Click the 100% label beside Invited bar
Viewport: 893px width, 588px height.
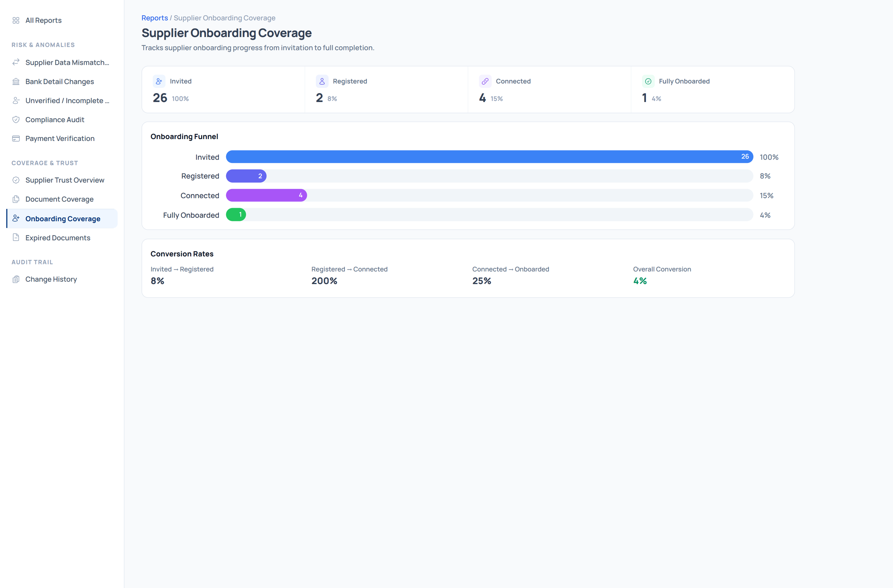[769, 157]
